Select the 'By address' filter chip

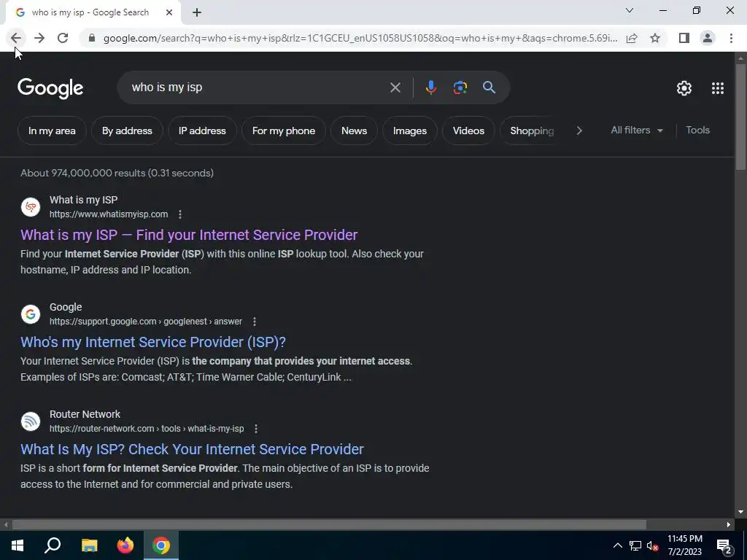tap(127, 131)
